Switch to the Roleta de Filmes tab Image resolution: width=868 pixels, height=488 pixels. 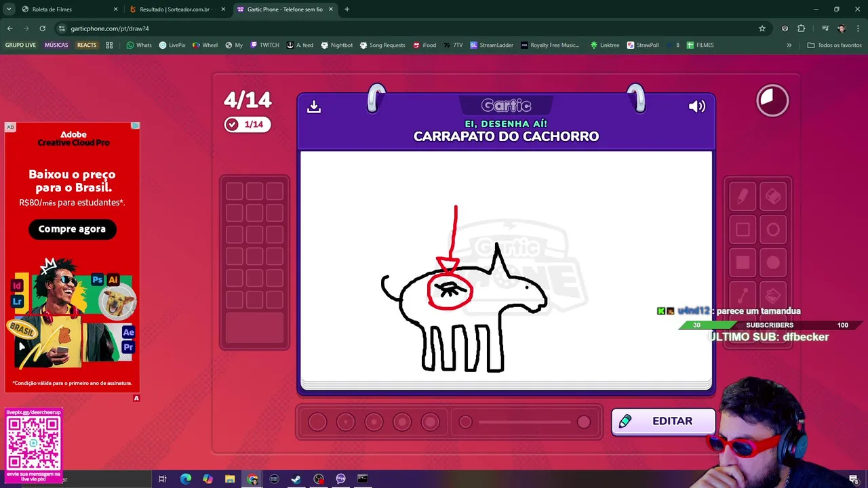click(68, 9)
